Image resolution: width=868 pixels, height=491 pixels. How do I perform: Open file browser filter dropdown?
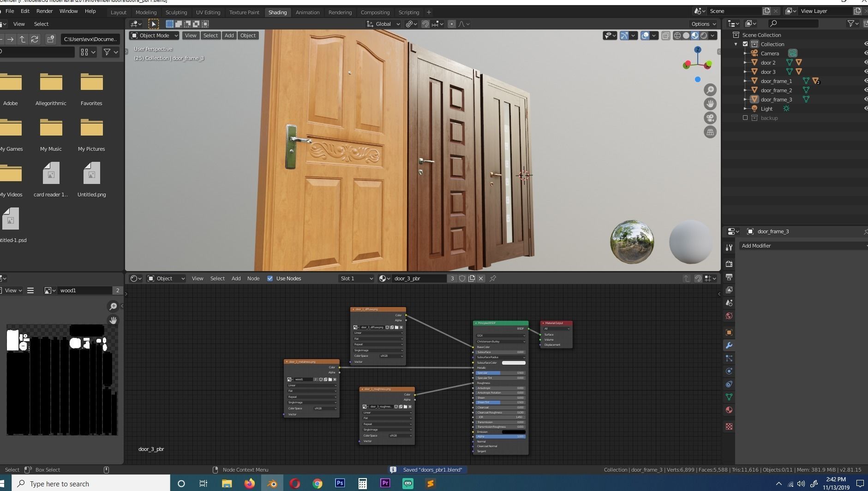[x=110, y=53]
